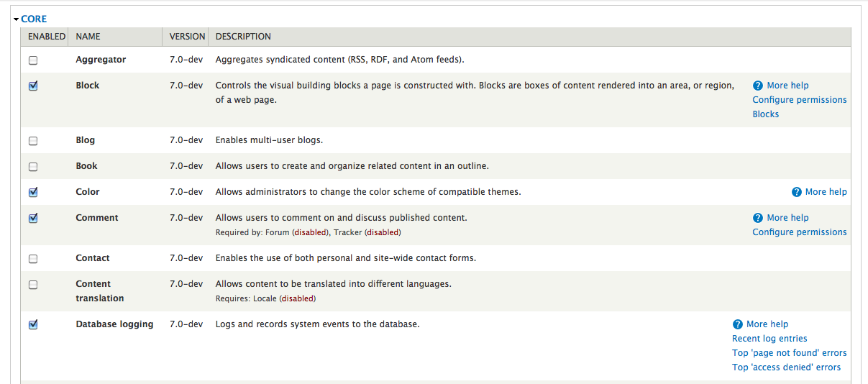Disable the Block module checkbox
868x384 pixels.
tap(33, 86)
